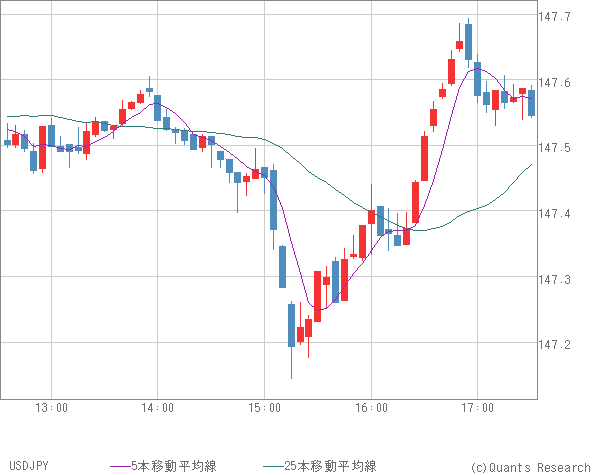Screen dimensions: 600x475
Task: Click the teal 25-period legend line sample
Action: (274, 466)
